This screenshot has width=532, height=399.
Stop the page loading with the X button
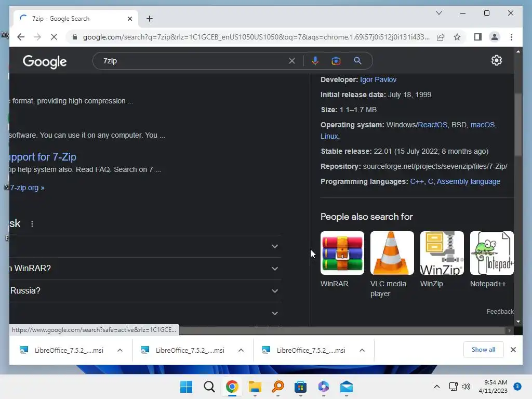[54, 37]
